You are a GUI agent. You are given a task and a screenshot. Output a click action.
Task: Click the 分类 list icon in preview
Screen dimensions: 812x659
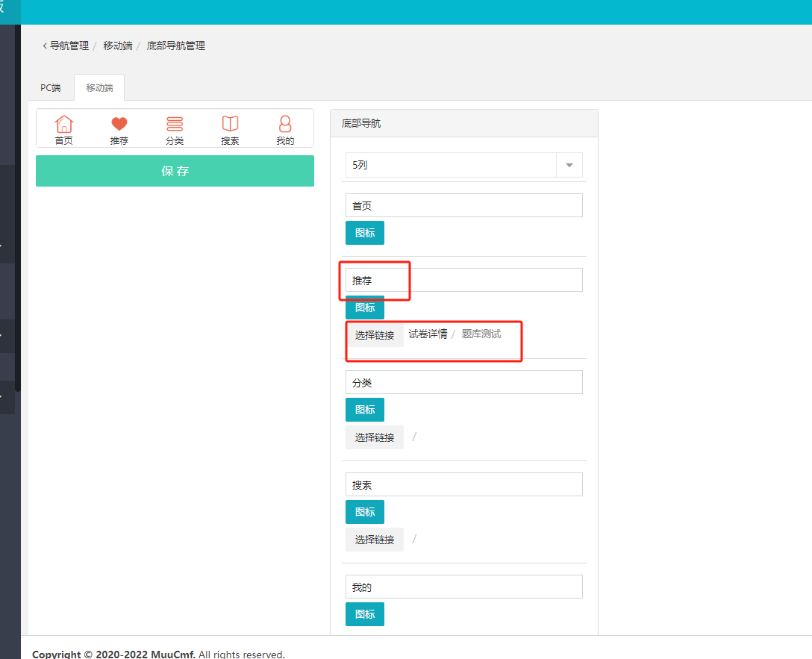pos(175,124)
